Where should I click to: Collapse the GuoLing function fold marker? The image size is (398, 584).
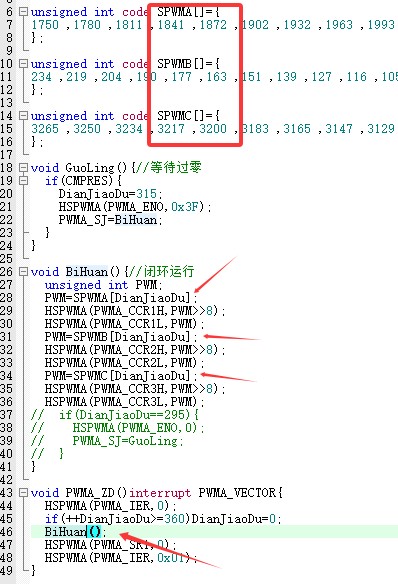click(x=23, y=168)
